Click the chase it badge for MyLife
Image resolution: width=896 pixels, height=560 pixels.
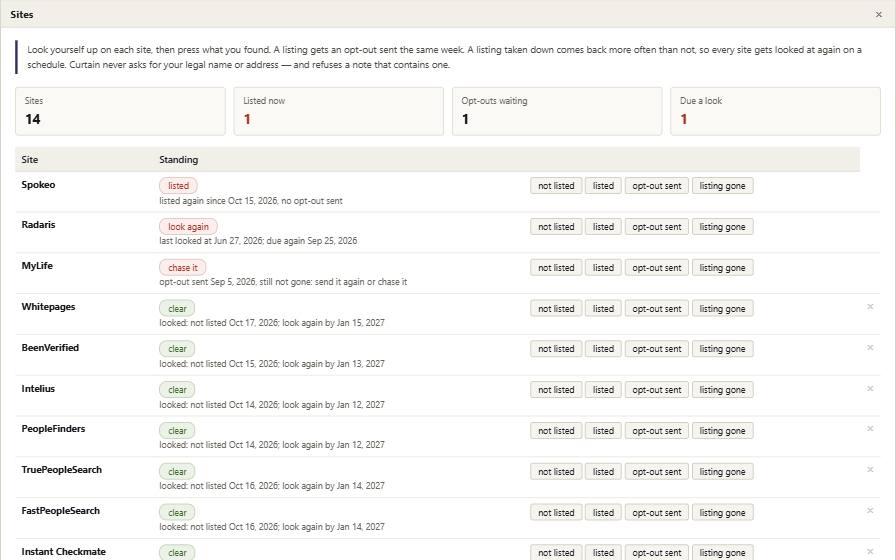183,267
